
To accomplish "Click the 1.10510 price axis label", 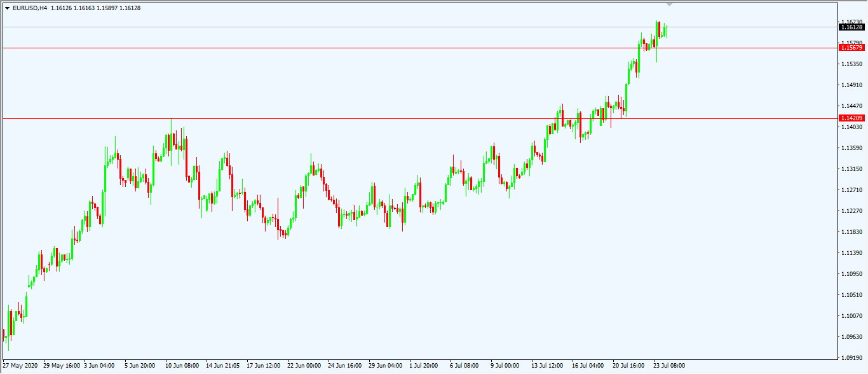I will click(852, 295).
